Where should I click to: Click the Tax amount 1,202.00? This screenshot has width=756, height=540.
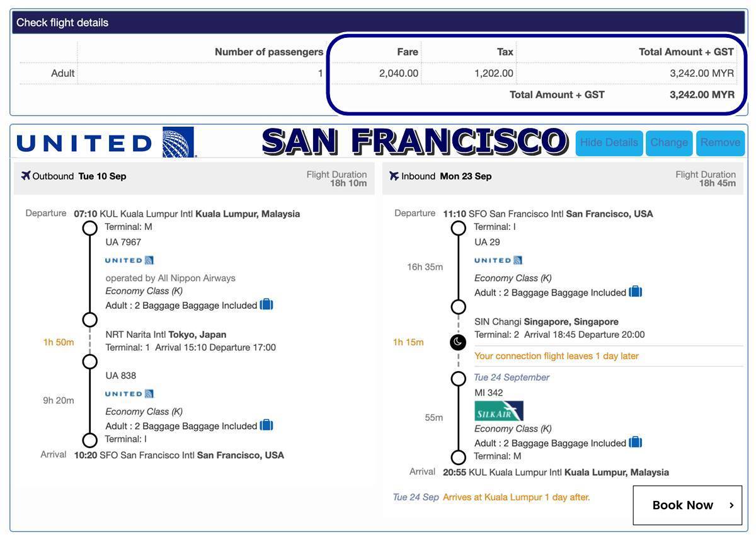(494, 73)
